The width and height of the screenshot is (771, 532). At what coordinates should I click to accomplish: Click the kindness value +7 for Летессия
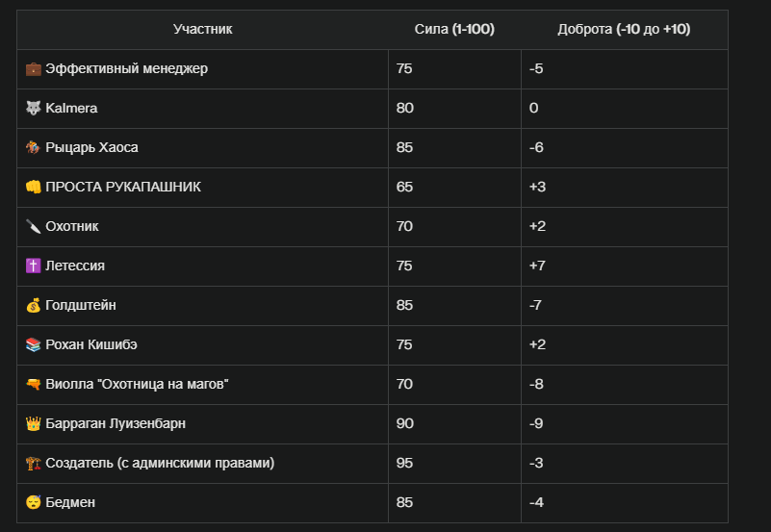coord(537,266)
